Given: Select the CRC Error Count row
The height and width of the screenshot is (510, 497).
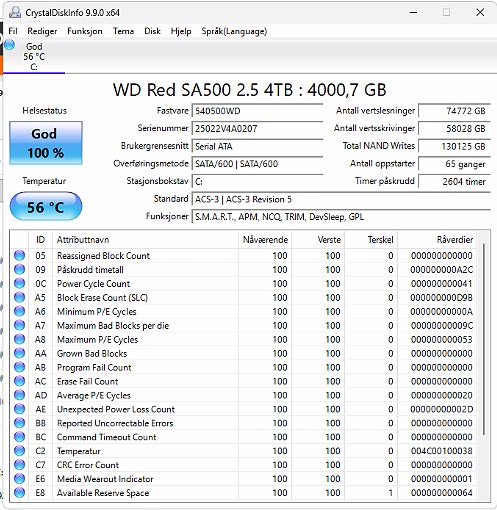Looking at the screenshot, I should coord(245,465).
